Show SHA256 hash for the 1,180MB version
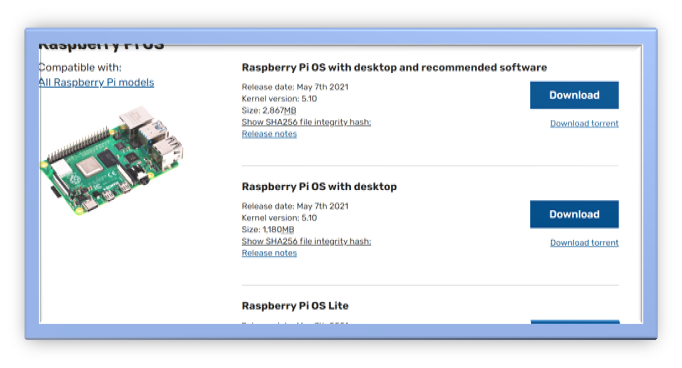The image size is (682, 368). point(306,241)
